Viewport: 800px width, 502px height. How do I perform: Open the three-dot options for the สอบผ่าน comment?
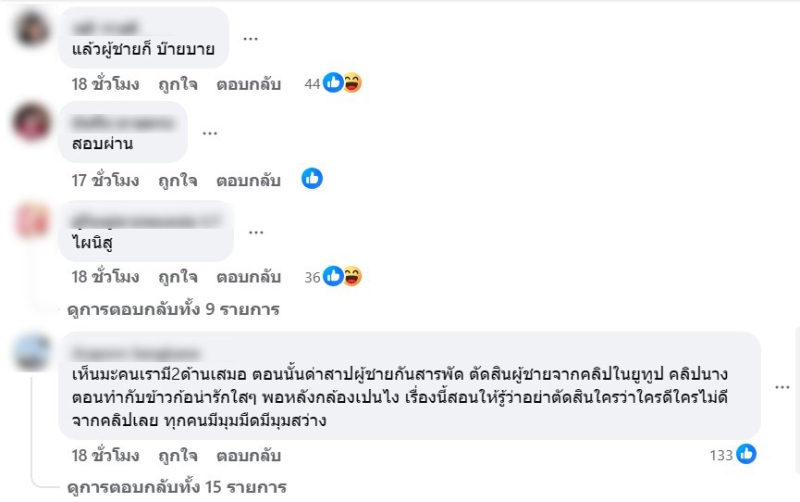click(209, 133)
